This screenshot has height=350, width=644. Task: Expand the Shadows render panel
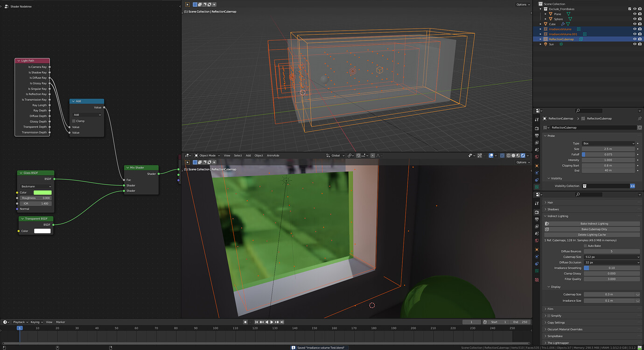[x=553, y=209]
